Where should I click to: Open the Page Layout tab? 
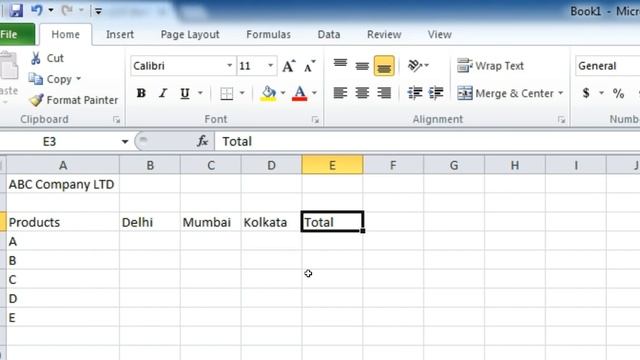click(190, 35)
